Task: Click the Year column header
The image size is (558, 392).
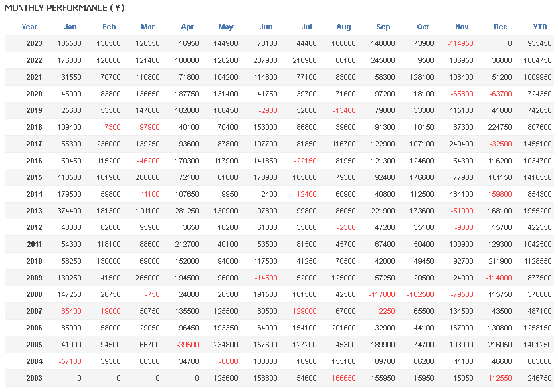Action: point(29,27)
